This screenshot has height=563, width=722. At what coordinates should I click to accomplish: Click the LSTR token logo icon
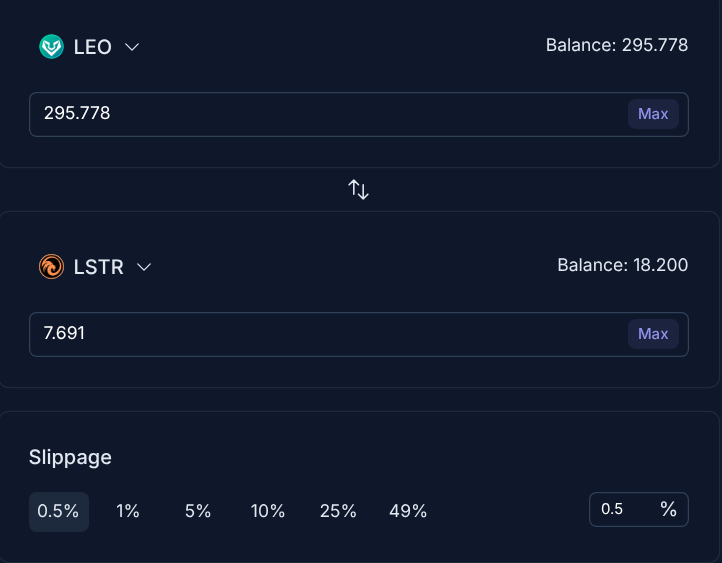(51, 267)
